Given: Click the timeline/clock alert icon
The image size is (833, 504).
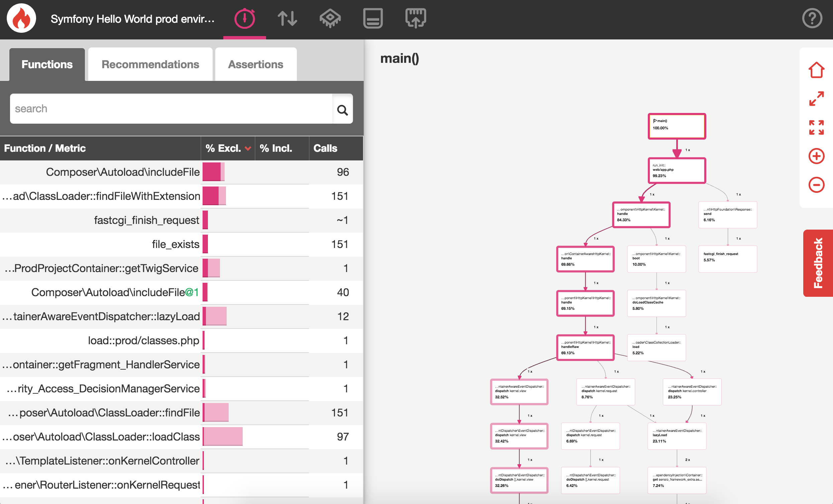Looking at the screenshot, I should coord(244,20).
